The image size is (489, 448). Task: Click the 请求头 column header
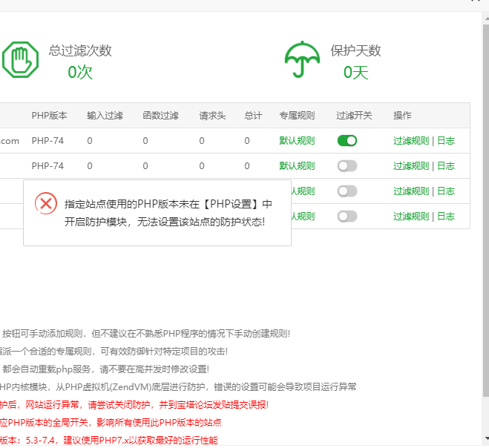[212, 116]
